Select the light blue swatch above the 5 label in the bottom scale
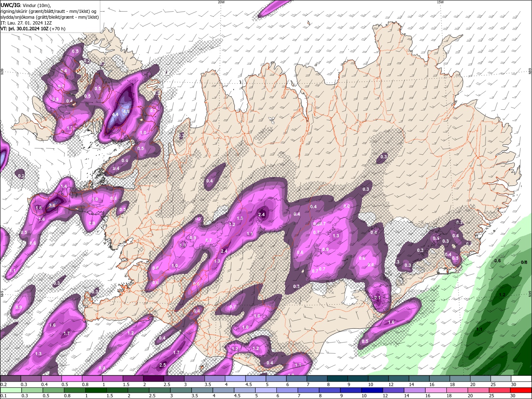 (265, 390)
